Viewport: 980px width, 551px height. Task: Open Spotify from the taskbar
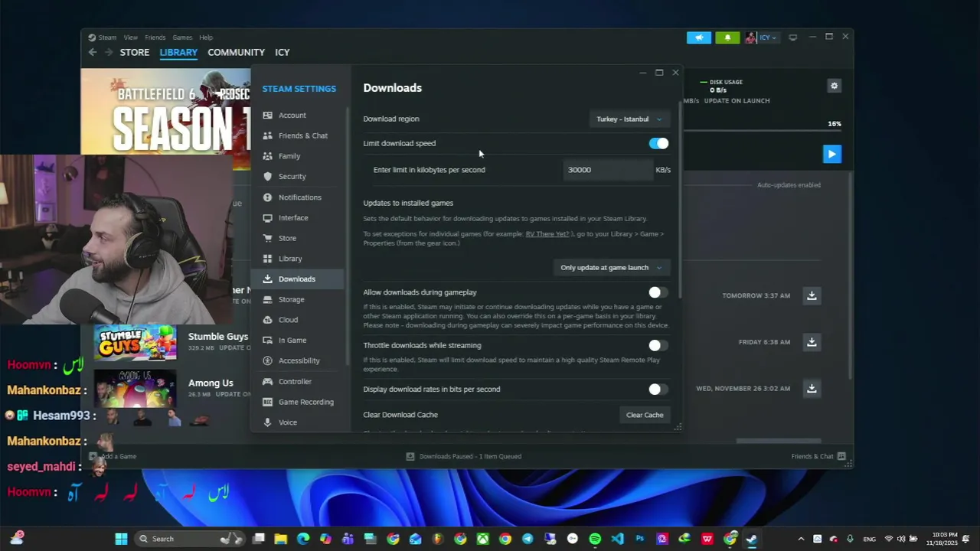pos(595,539)
